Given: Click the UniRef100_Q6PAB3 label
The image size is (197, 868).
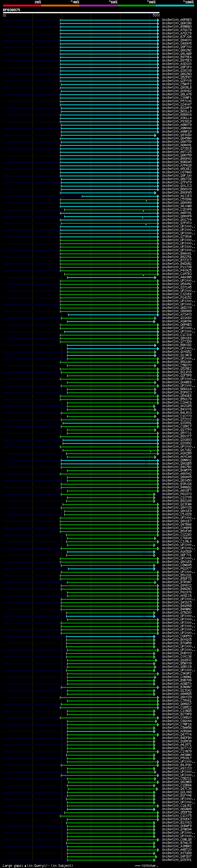Looking at the screenshot, I should click(177, 325).
